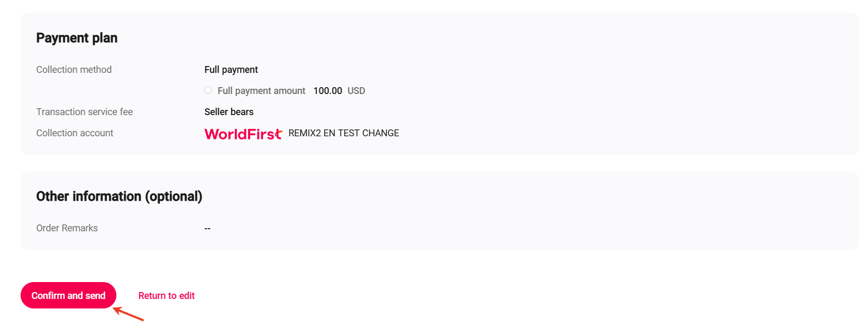Image resolution: width=868 pixels, height=328 pixels.
Task: Click the Full payment text
Action: click(x=231, y=69)
